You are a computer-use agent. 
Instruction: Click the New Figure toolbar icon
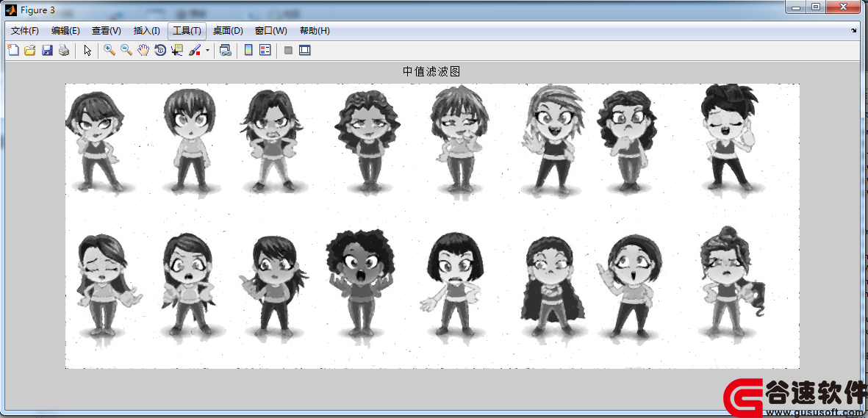13,51
